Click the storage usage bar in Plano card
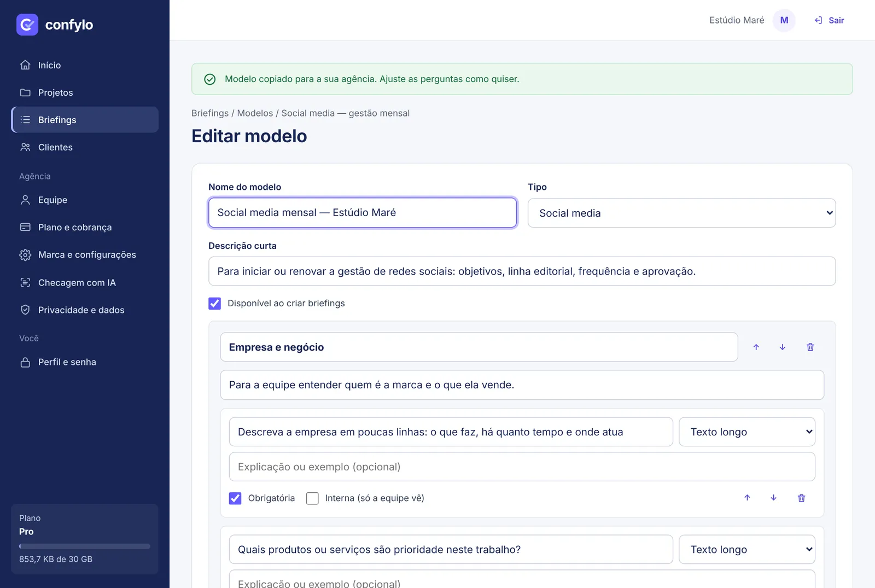Screen dimensions: 875x588 (85, 546)
